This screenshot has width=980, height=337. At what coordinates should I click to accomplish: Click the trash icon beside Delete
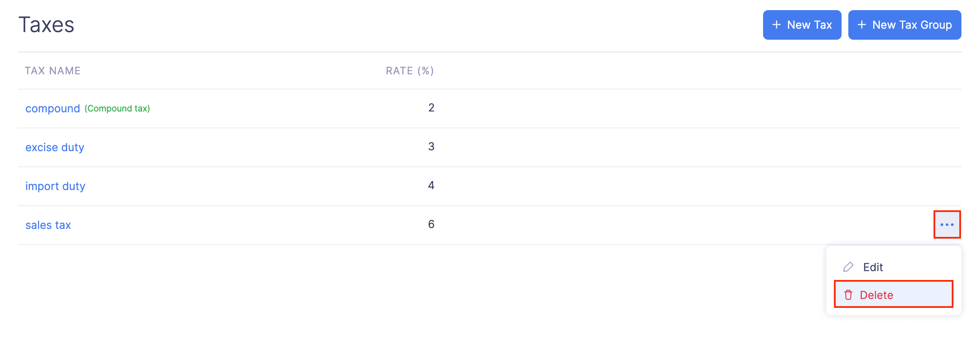848,295
